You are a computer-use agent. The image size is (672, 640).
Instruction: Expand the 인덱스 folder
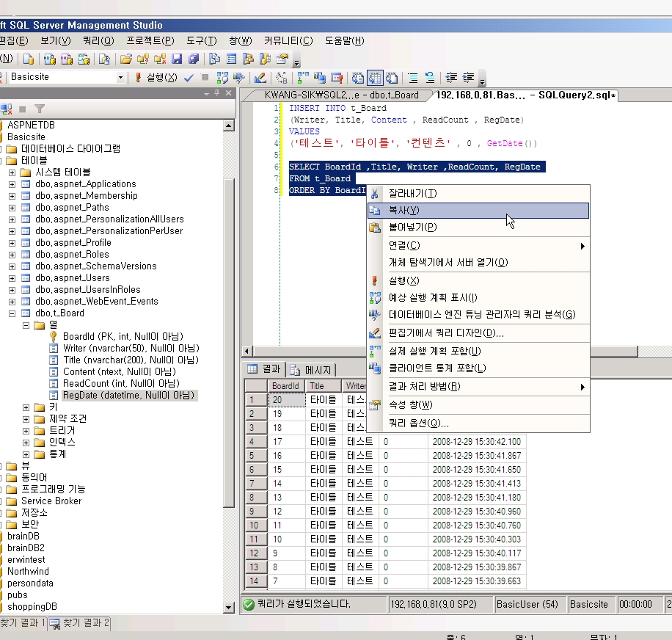click(26, 443)
